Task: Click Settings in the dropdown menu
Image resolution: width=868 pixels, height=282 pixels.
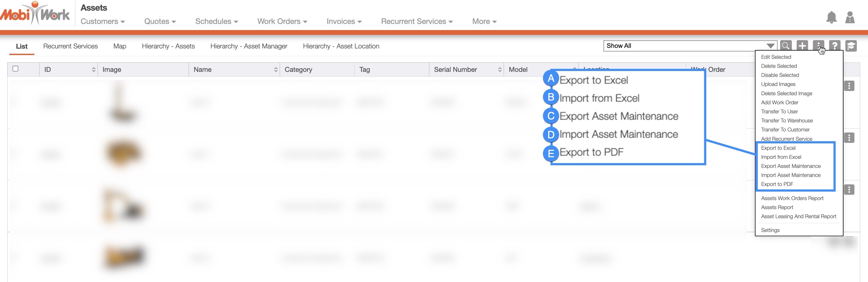Action: click(x=770, y=230)
